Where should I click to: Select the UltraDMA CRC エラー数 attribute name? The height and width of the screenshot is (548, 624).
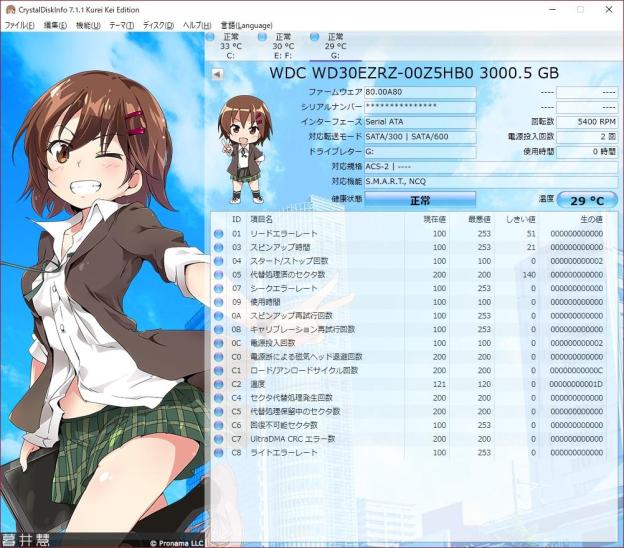click(x=292, y=439)
